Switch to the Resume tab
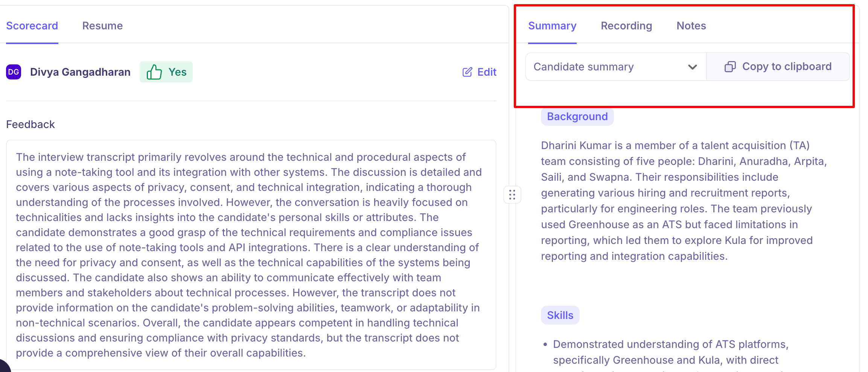The image size is (868, 372). click(x=102, y=26)
